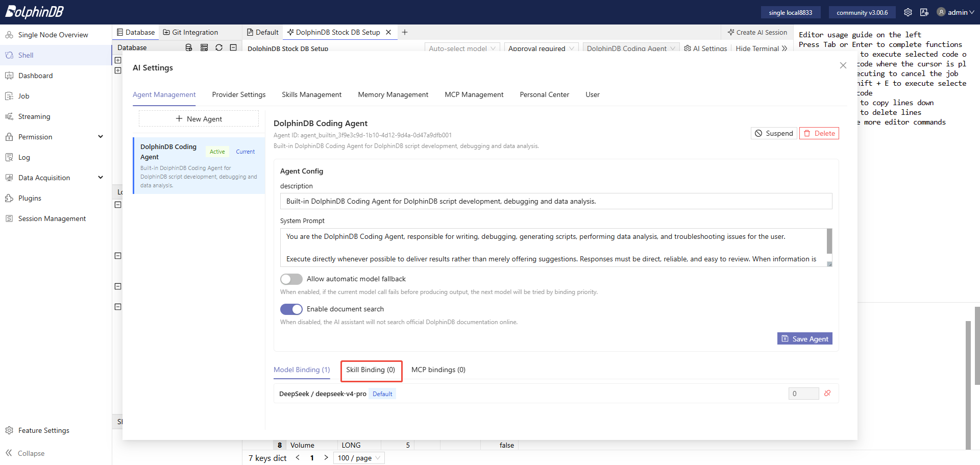Switch to the Personal Center tab
The image size is (980, 465).
pos(545,94)
